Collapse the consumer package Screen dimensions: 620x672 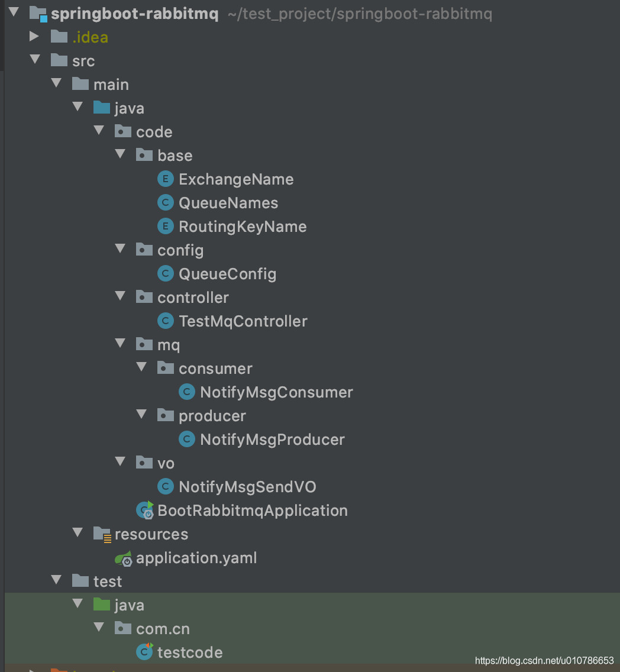click(141, 367)
